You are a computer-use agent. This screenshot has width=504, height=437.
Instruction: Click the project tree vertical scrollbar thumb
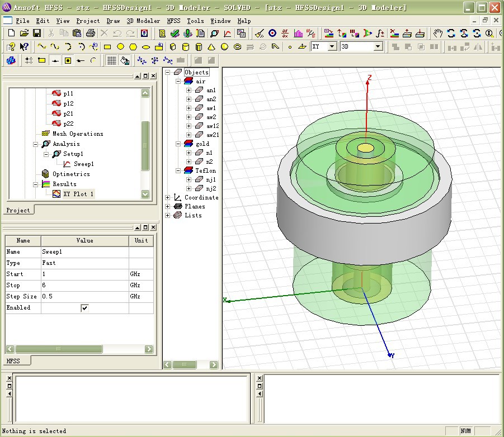click(145, 146)
